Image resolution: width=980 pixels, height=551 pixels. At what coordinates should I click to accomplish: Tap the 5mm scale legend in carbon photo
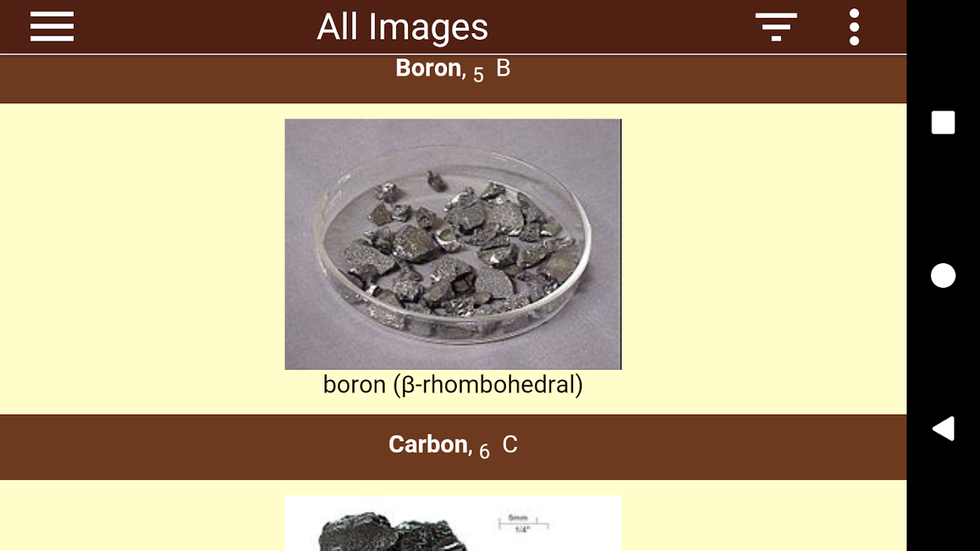pyautogui.click(x=523, y=523)
